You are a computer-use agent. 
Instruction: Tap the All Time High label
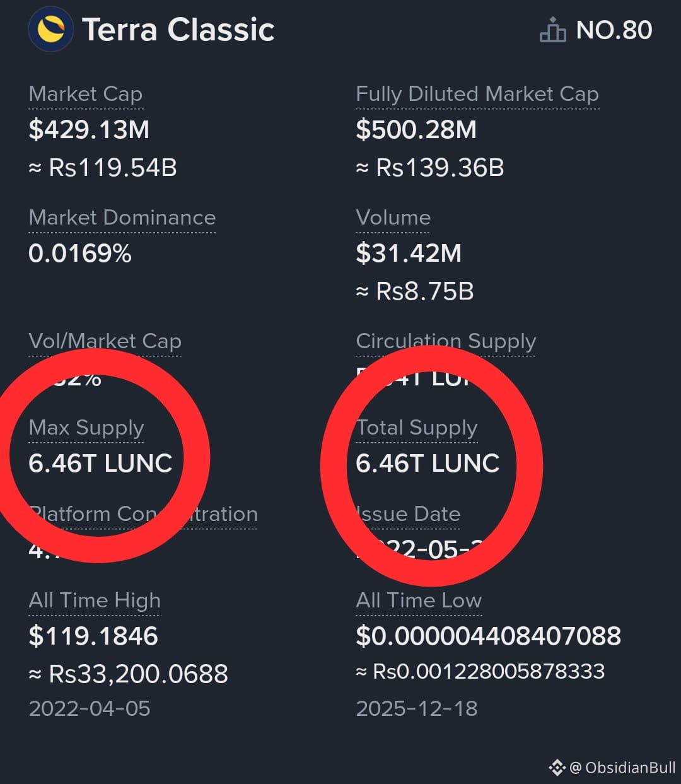point(95,600)
